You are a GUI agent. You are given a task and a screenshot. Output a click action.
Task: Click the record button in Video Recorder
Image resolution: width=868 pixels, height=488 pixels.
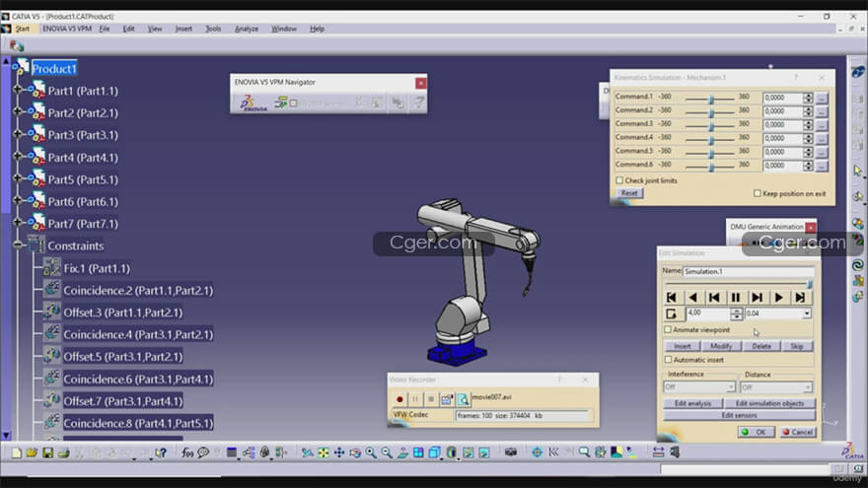399,399
